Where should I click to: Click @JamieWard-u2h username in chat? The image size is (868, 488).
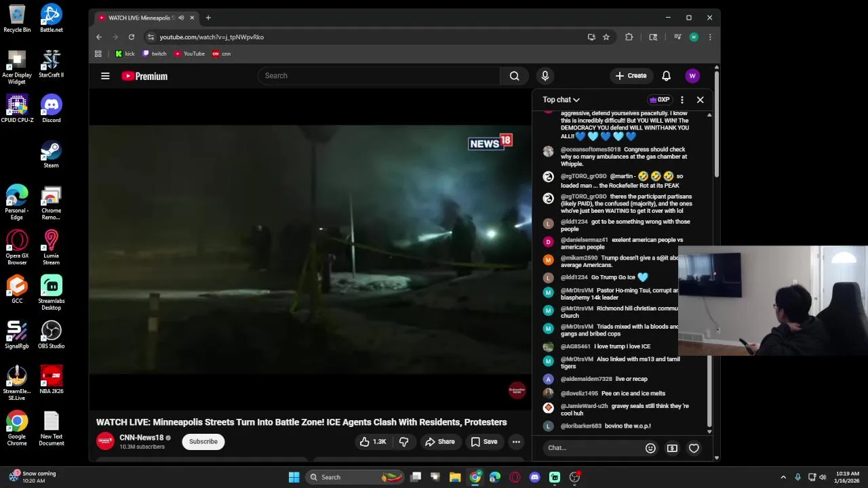pyautogui.click(x=584, y=406)
